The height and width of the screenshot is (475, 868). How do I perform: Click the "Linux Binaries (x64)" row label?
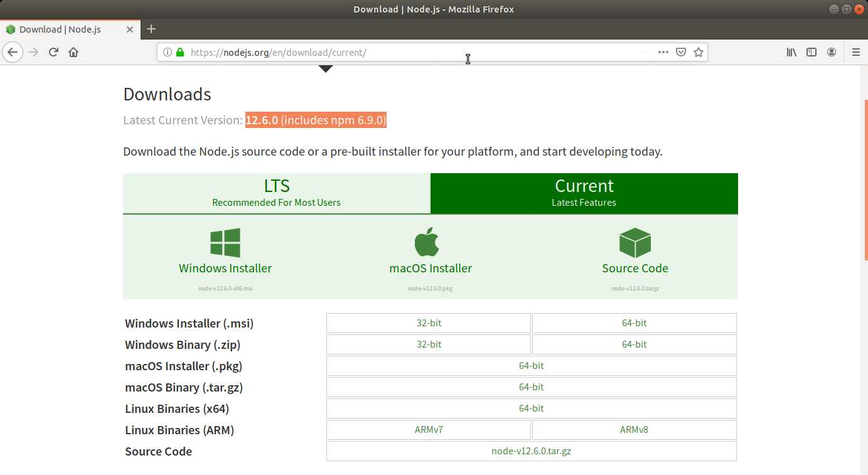(177, 409)
